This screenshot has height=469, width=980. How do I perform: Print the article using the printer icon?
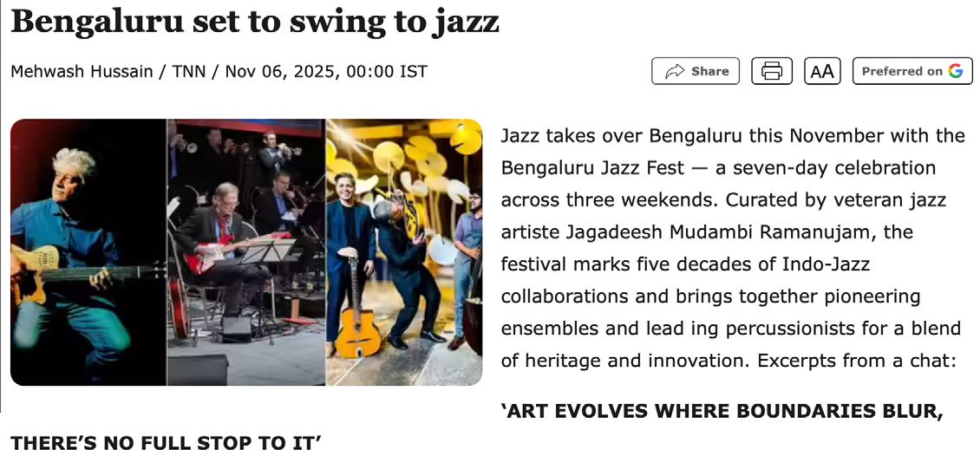pyautogui.click(x=772, y=71)
